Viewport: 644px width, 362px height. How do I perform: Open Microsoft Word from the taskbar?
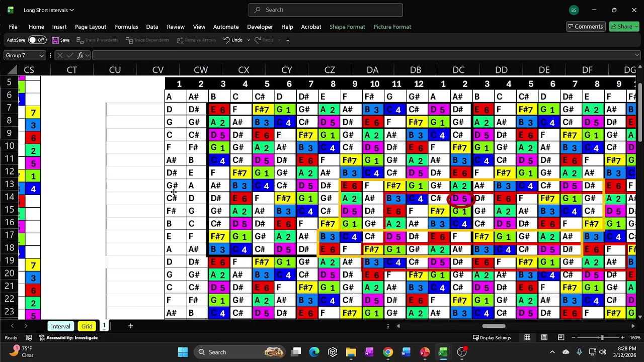pos(406,352)
